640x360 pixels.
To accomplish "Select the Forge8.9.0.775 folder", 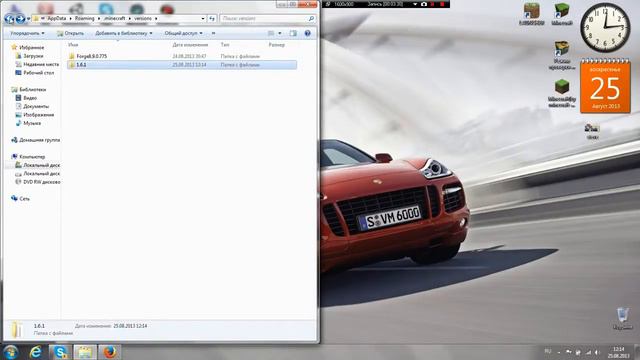I will 91,56.
